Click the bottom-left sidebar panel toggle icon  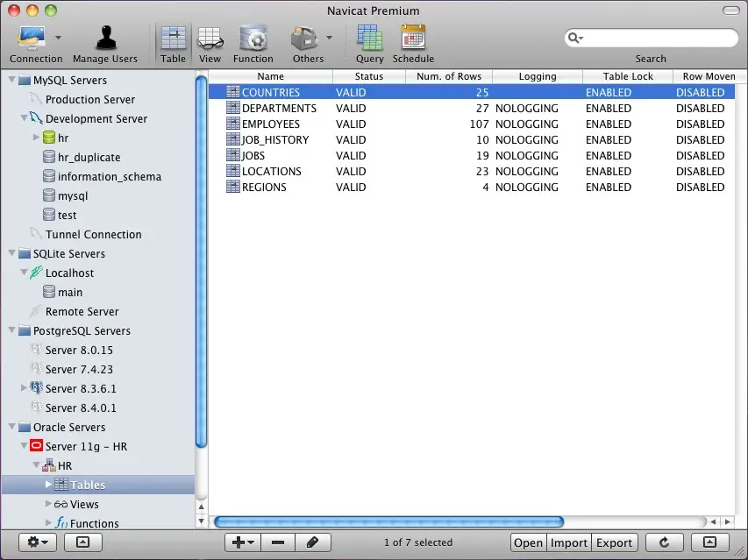(82, 542)
